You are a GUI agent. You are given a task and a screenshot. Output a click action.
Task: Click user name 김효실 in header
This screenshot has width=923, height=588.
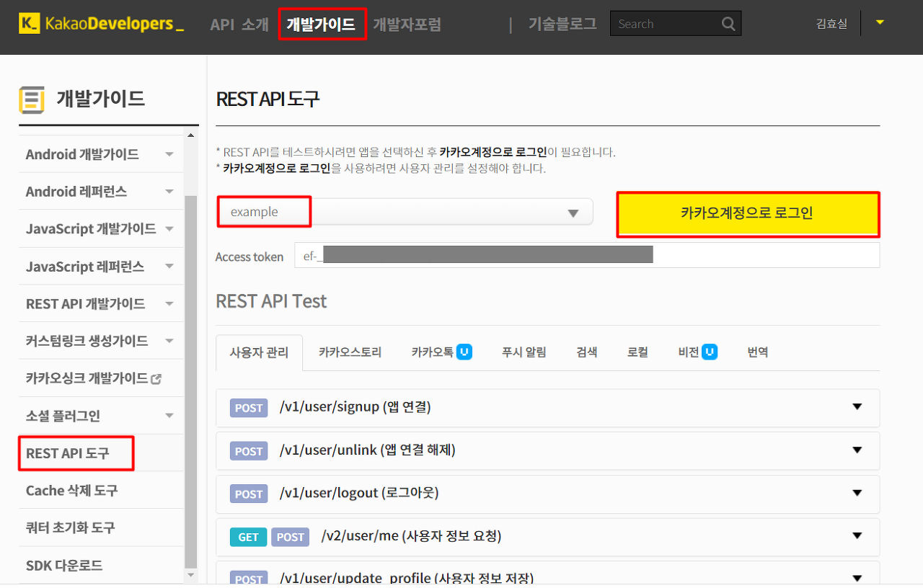pos(831,24)
